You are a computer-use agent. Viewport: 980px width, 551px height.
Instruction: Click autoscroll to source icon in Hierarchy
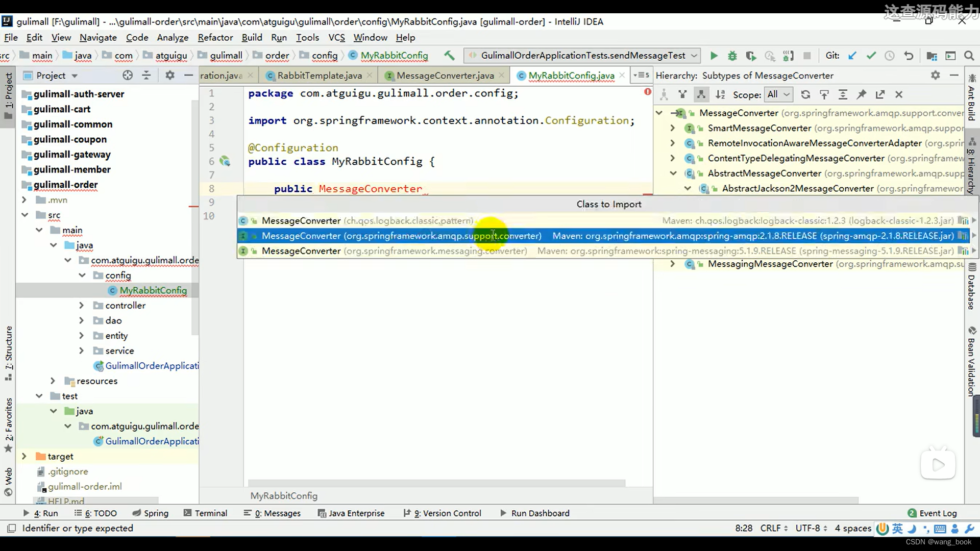tap(824, 94)
